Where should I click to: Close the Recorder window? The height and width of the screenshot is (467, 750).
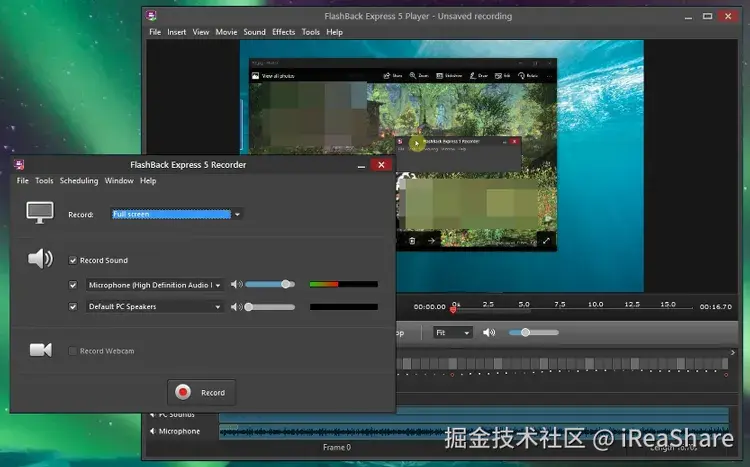click(x=381, y=165)
